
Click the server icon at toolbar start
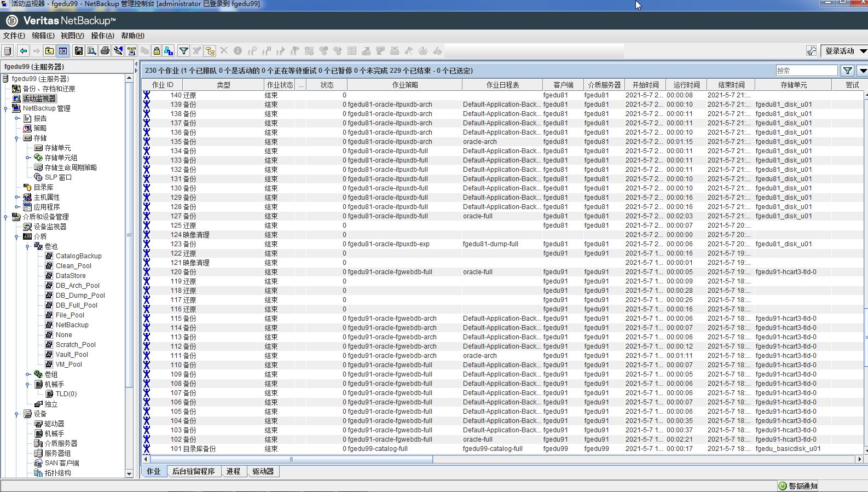8,51
